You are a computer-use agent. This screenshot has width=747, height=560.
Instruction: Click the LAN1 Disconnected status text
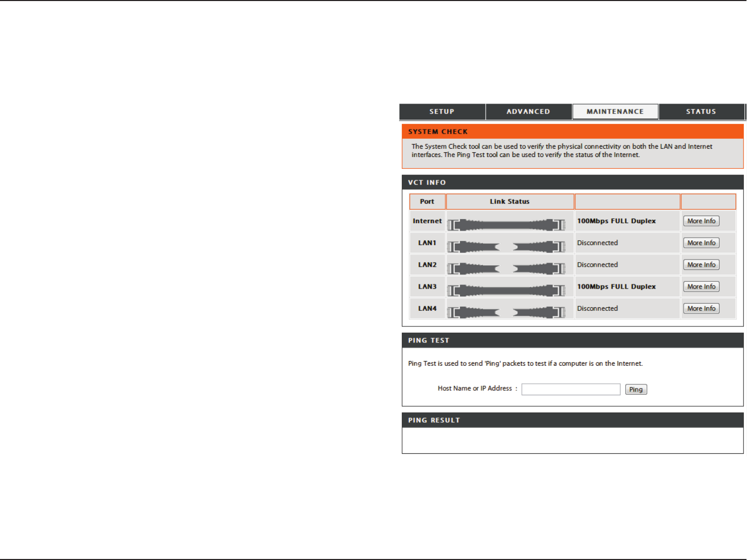[597, 242]
